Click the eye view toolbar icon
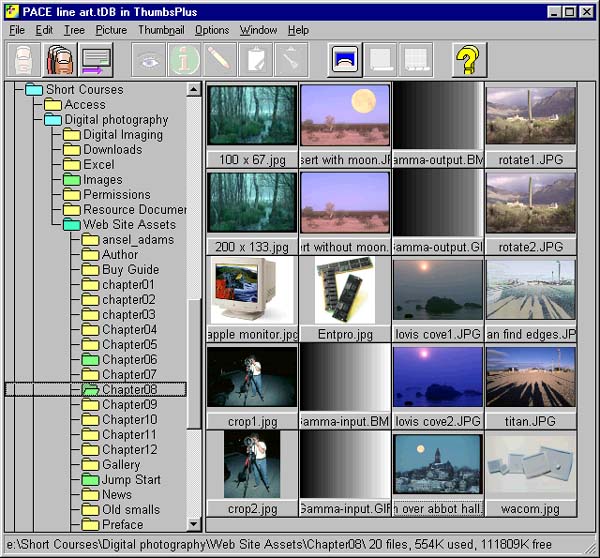This screenshot has height=558, width=600. click(148, 60)
